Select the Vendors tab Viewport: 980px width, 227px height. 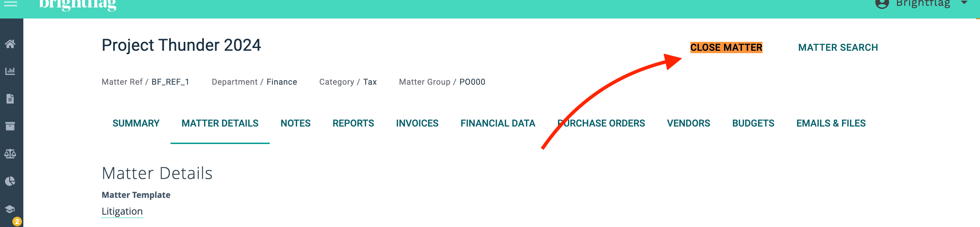(689, 123)
